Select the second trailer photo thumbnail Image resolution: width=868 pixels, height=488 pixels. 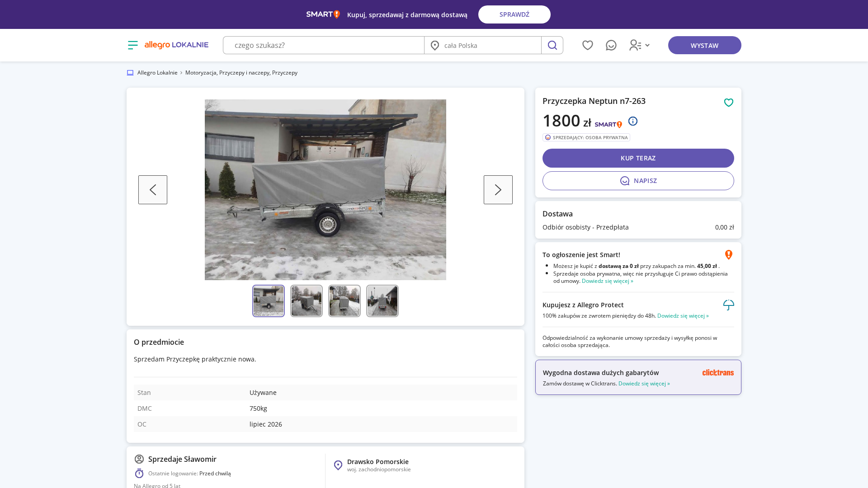(306, 300)
